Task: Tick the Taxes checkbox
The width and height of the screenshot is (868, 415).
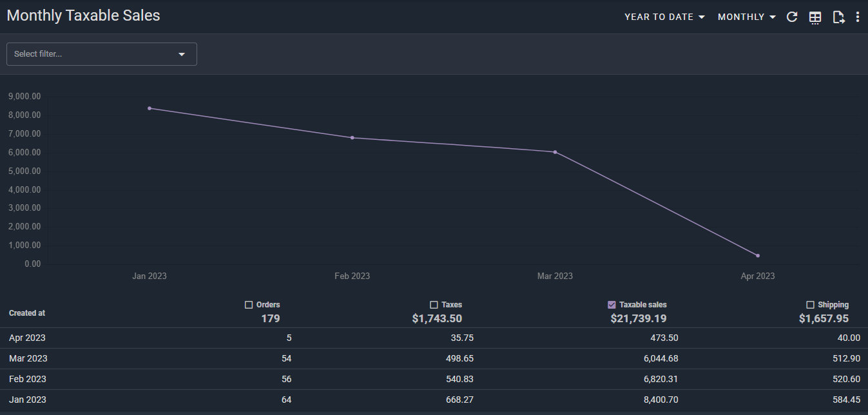Action: [x=434, y=305]
